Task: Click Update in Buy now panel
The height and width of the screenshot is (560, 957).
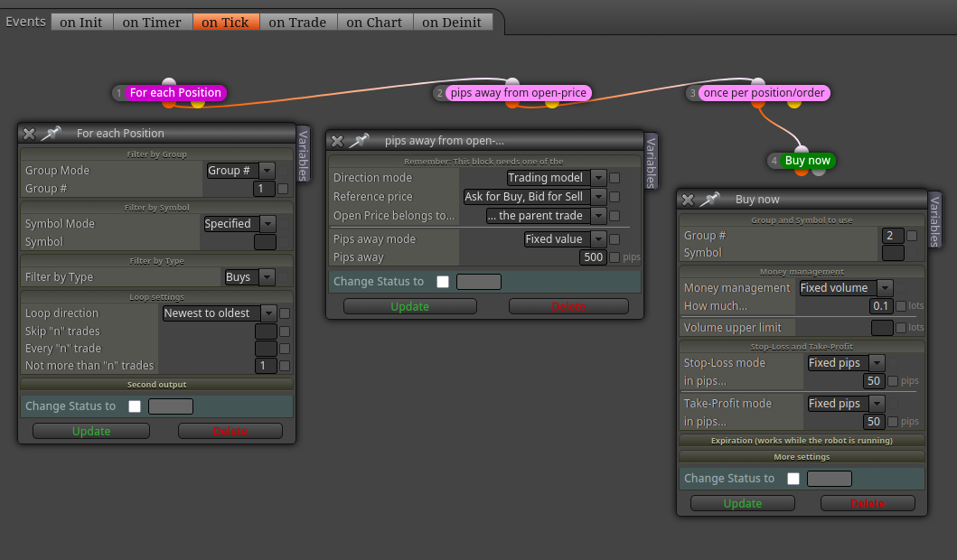Action: coord(743,503)
